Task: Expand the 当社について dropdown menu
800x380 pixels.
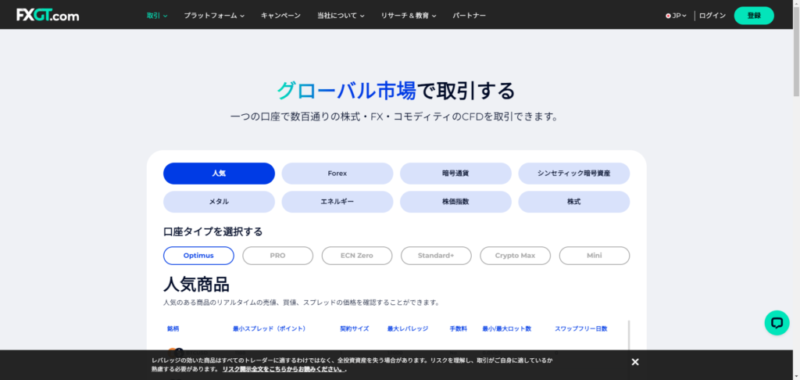Action: [341, 16]
